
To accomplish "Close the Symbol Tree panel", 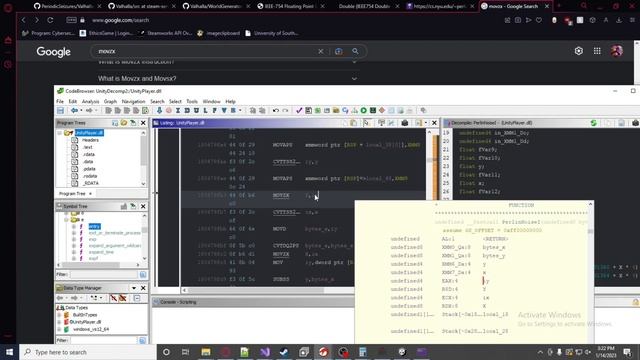I will [143, 207].
